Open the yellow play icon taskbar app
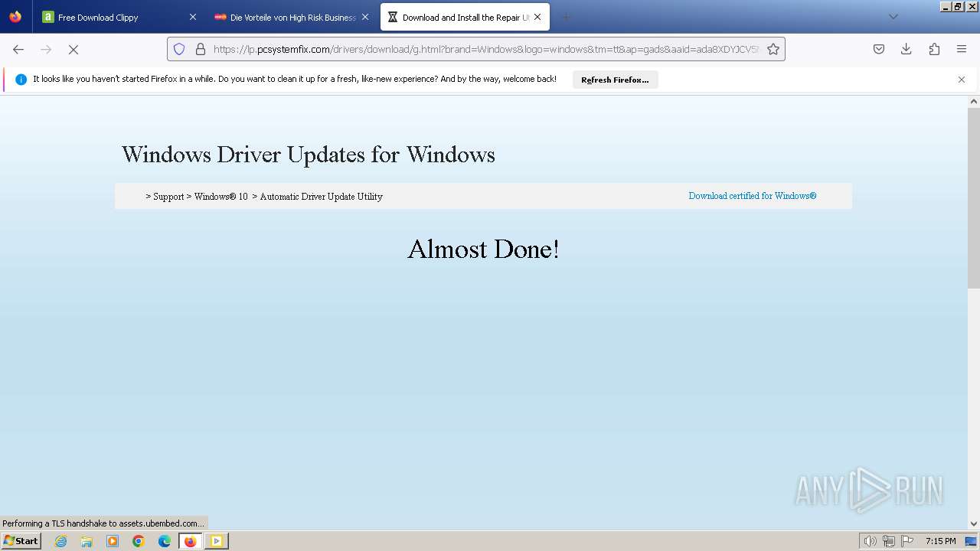Screen dimensions: 980x551 [217, 541]
